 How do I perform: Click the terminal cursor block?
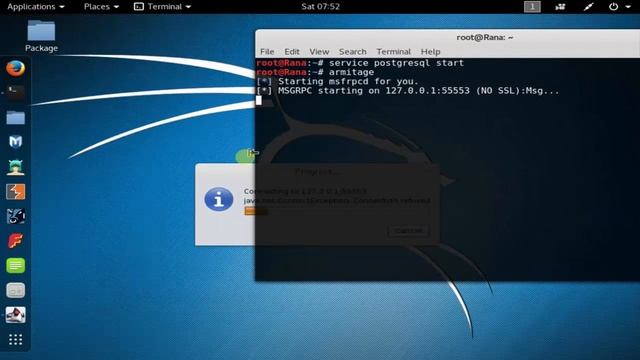pos(259,100)
